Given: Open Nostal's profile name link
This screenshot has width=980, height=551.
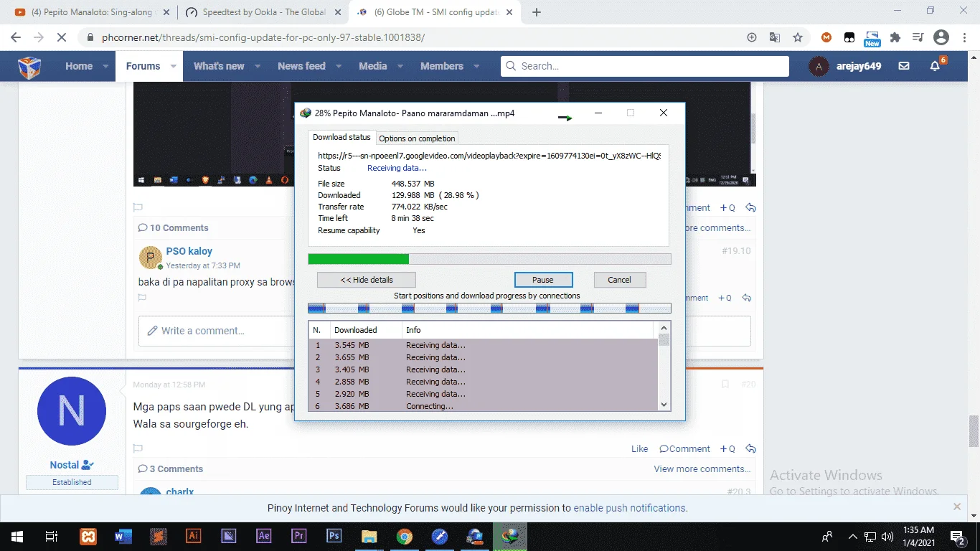Looking at the screenshot, I should pyautogui.click(x=65, y=465).
